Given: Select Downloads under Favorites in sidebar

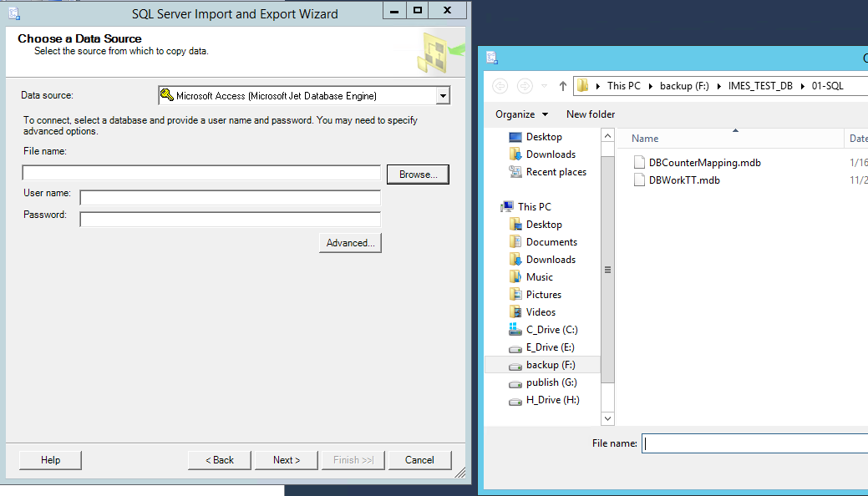Looking at the screenshot, I should pyautogui.click(x=551, y=154).
